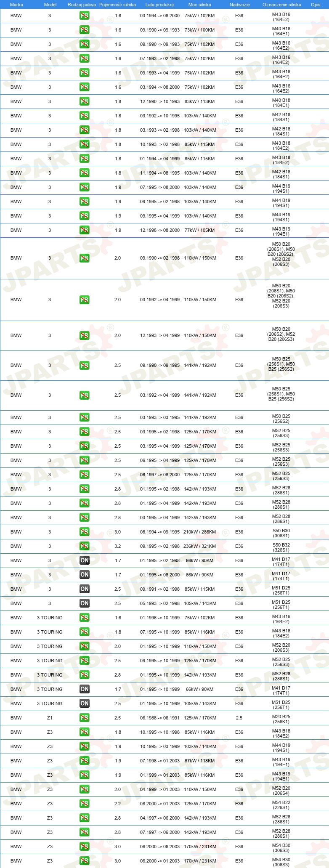Click the PB icon in the 236kW / 321KM row

coord(84,546)
